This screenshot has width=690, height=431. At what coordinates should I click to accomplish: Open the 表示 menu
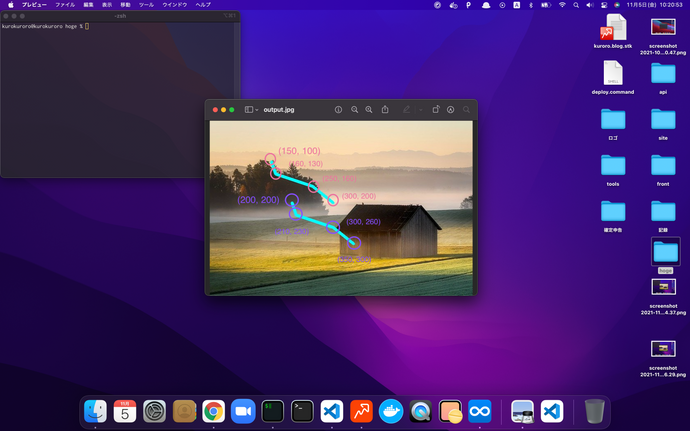click(107, 5)
